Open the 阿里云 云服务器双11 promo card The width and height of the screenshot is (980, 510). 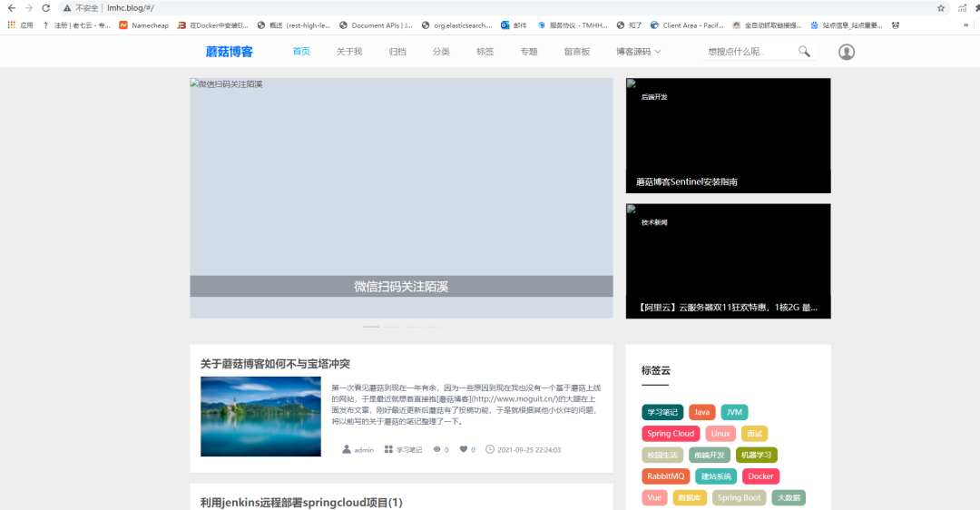point(728,261)
